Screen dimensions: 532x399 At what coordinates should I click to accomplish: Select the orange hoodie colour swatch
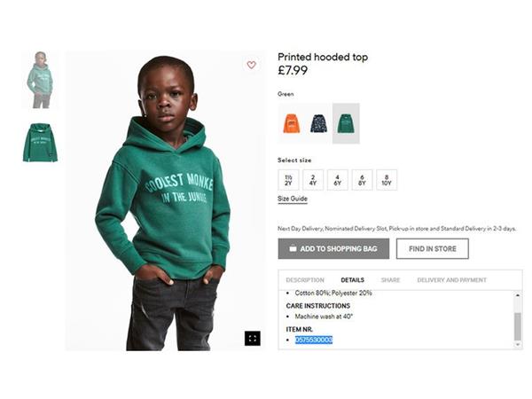click(292, 123)
